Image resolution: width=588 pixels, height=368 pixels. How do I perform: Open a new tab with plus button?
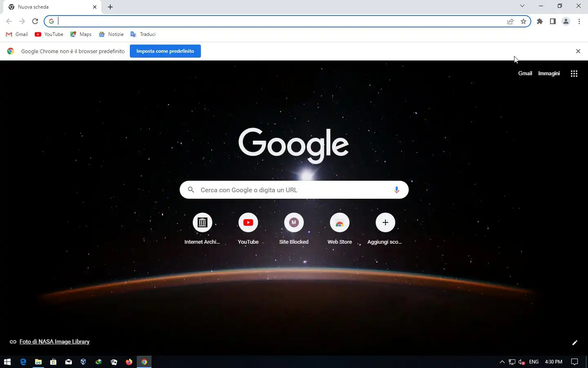(x=110, y=7)
